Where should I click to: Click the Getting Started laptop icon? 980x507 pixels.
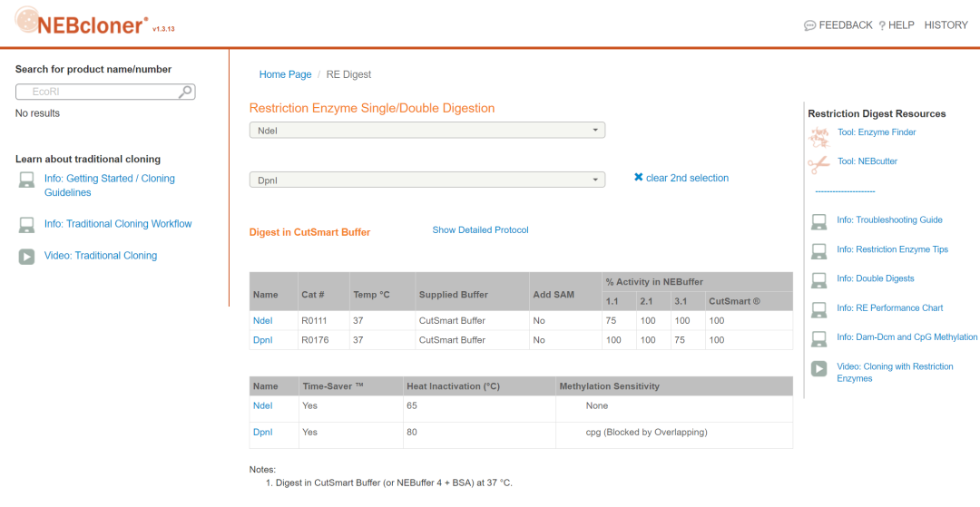pos(26,180)
